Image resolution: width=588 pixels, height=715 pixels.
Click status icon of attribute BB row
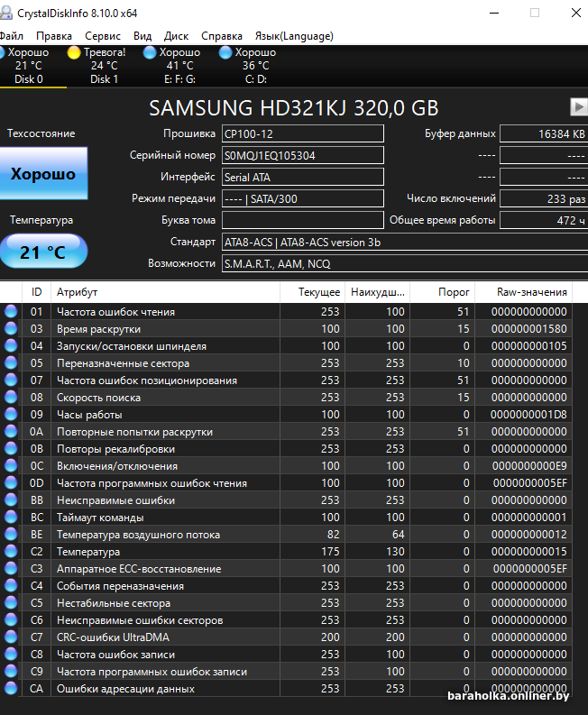point(11,500)
